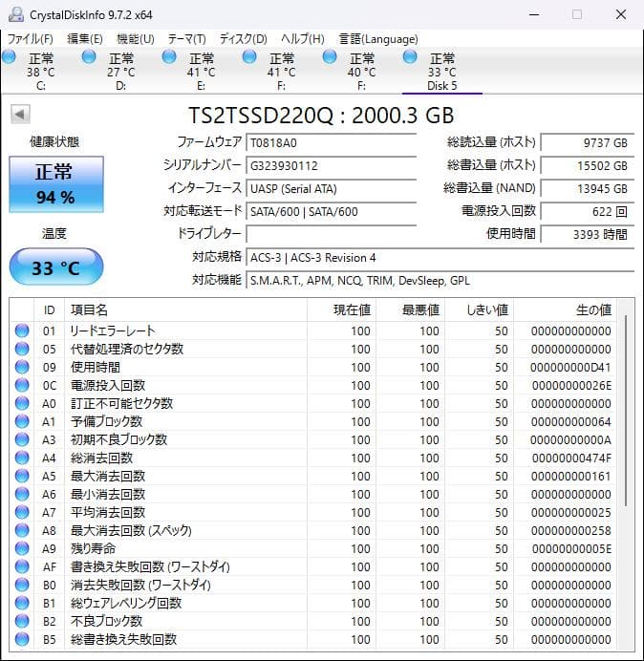
Task: Select the 38 °C C: disk tab
Action: pos(40,71)
